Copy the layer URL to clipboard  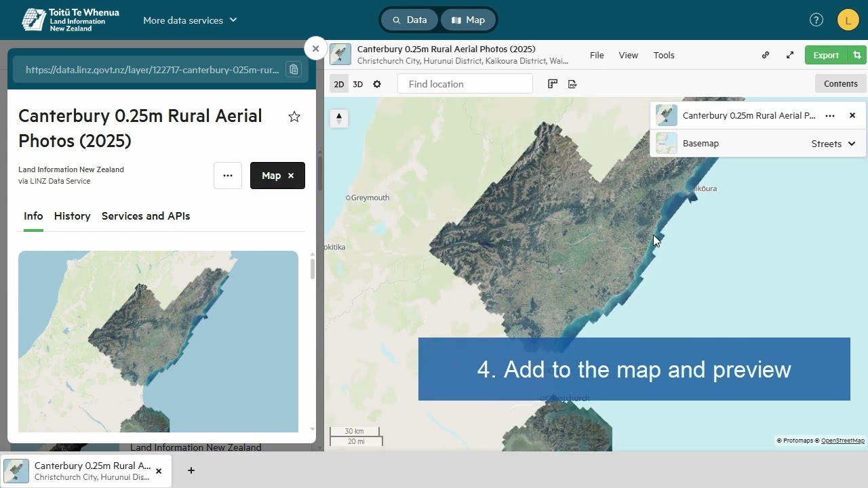pyautogui.click(x=293, y=70)
